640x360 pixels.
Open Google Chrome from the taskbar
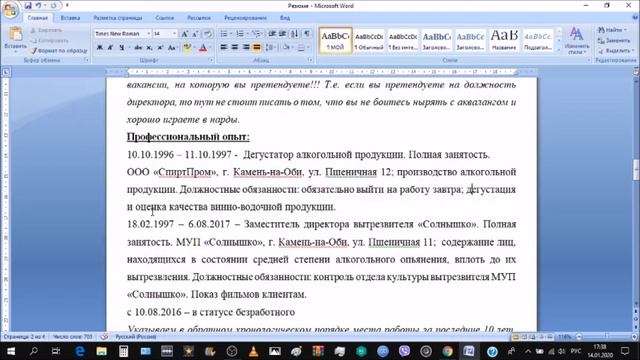point(448,351)
